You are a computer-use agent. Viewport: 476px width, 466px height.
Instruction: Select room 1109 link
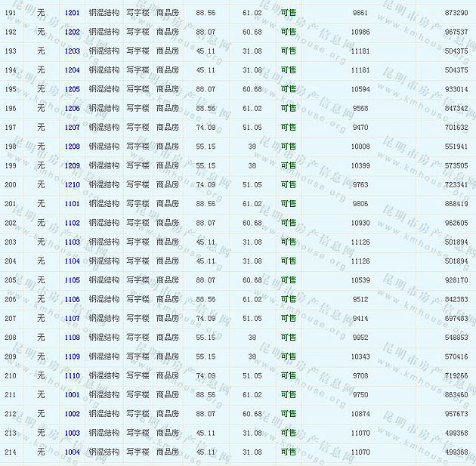(72, 356)
